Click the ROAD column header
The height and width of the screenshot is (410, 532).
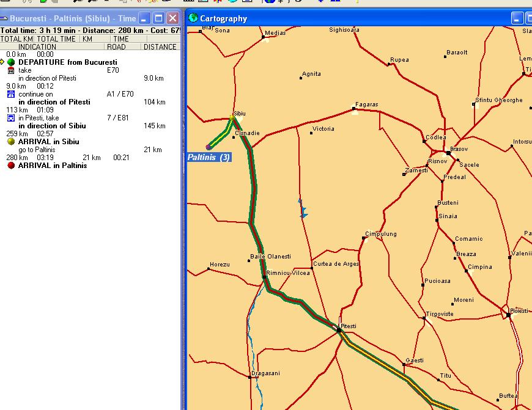click(116, 47)
